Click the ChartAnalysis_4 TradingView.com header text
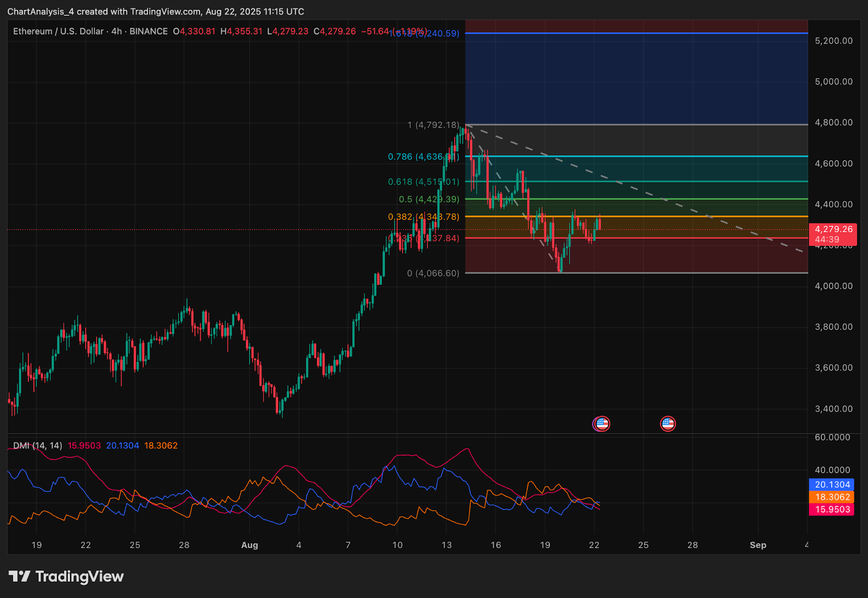The height and width of the screenshot is (598, 868). coord(156,11)
